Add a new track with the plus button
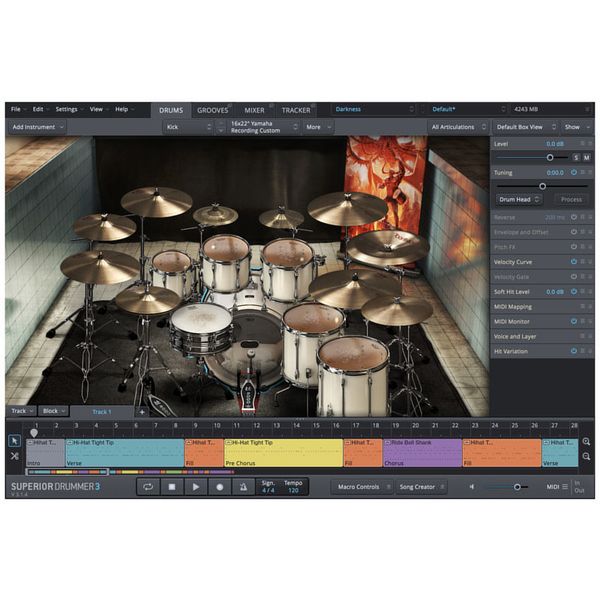Viewport: 600px width, 600px height. (142, 412)
